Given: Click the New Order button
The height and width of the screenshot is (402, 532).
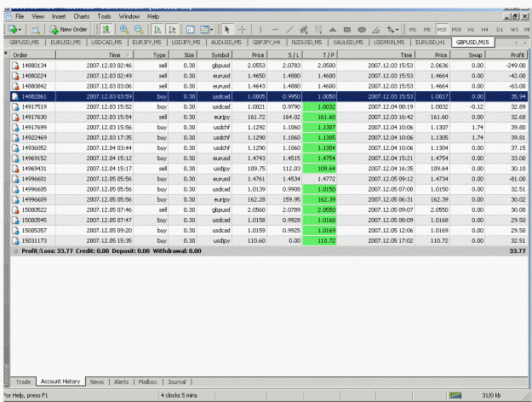Looking at the screenshot, I should [x=69, y=30].
